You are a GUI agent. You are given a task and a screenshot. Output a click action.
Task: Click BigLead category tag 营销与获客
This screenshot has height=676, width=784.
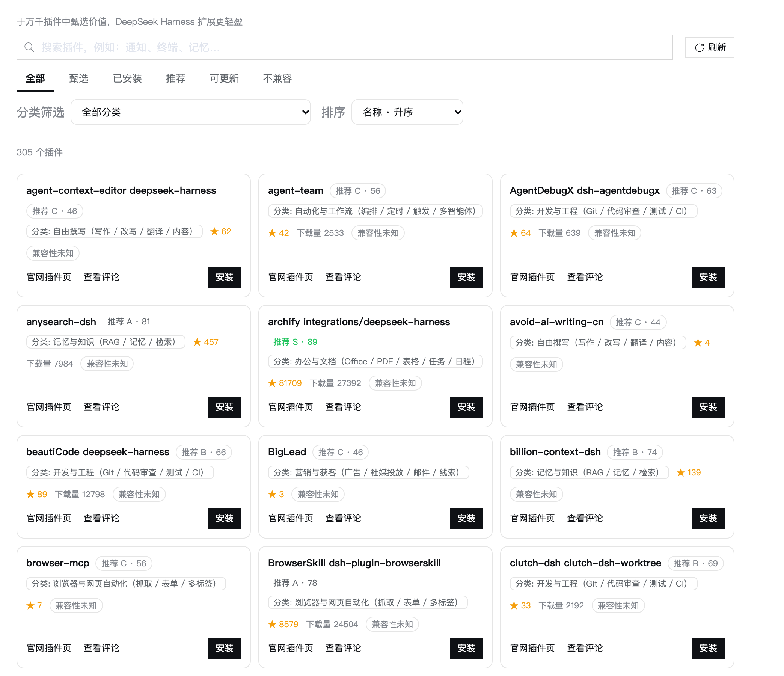[369, 472]
